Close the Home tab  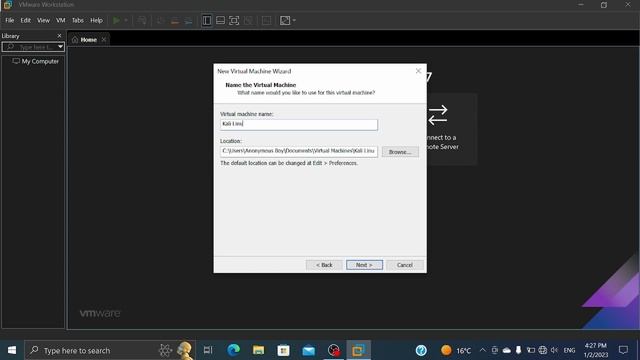tap(104, 40)
